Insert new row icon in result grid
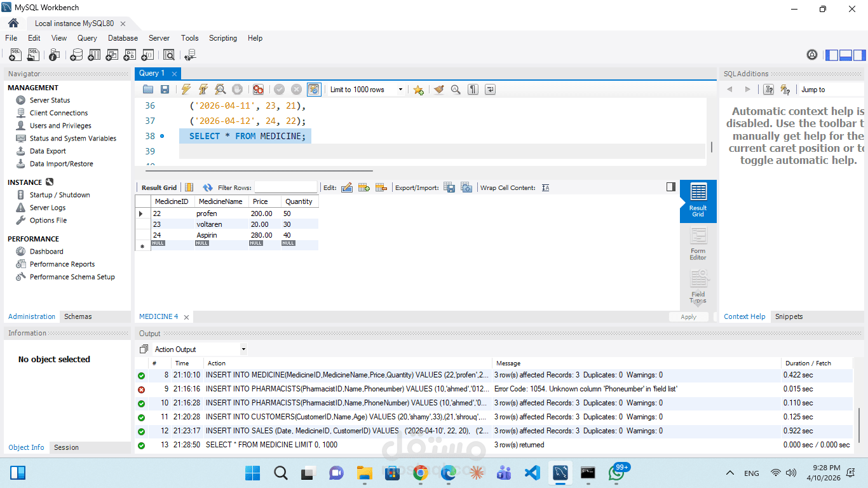This screenshot has height=488, width=868. (x=364, y=187)
